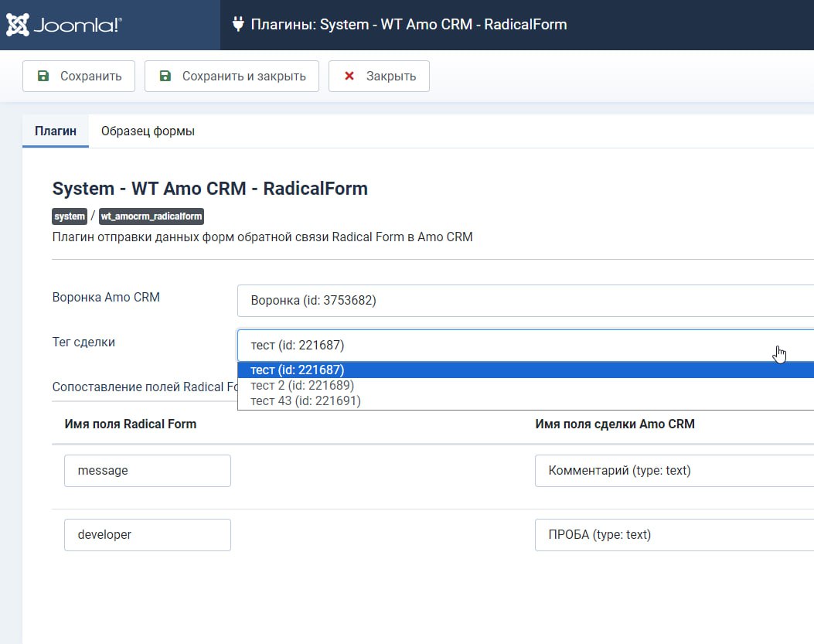Image resolution: width=814 pixels, height=644 pixels.
Task: Click the message field name input
Action: coord(148,471)
